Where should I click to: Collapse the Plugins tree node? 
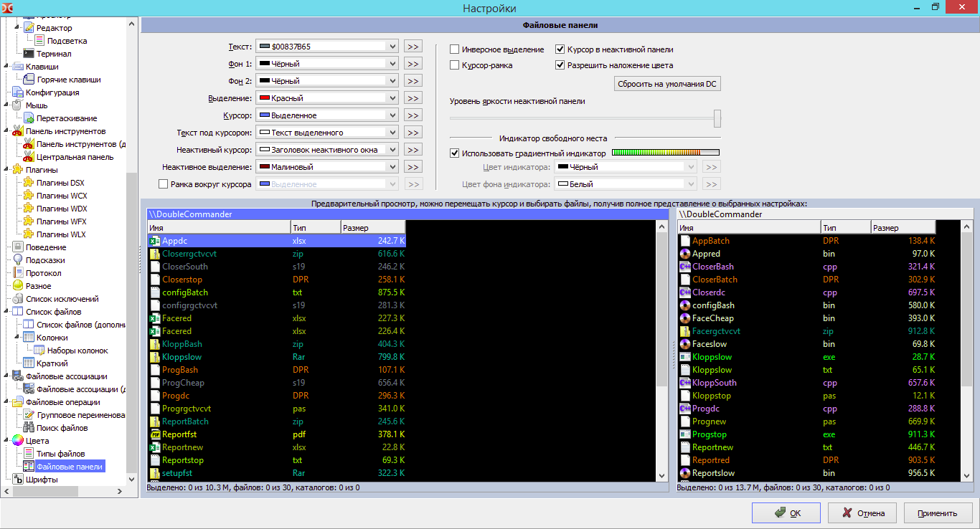6,170
